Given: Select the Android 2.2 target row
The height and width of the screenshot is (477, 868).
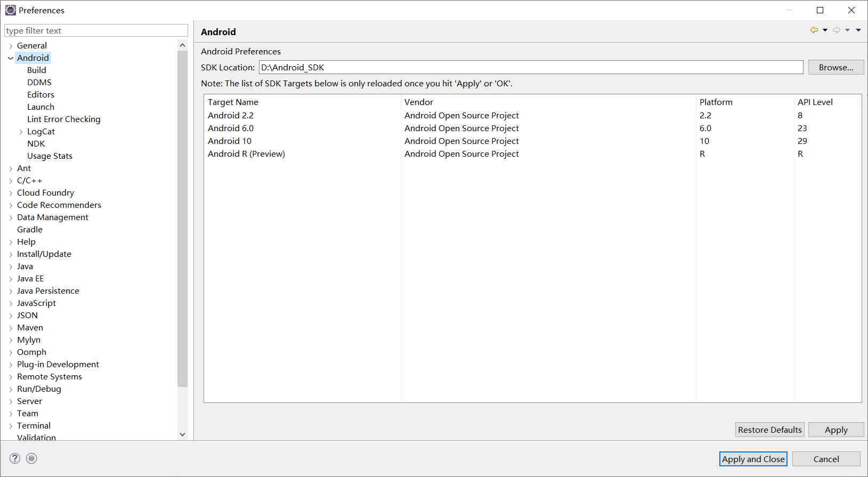Looking at the screenshot, I should point(532,115).
